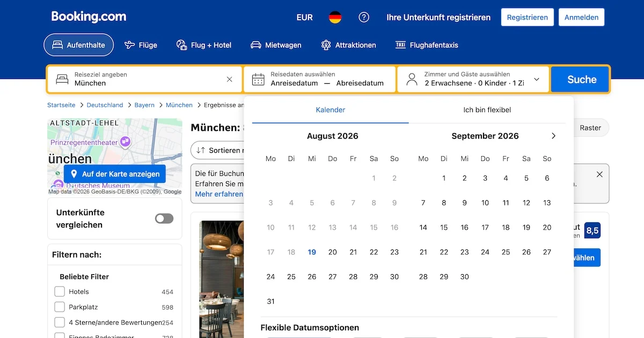Click the 8,5 rating score badge
This screenshot has height=338, width=644.
pos(592,231)
